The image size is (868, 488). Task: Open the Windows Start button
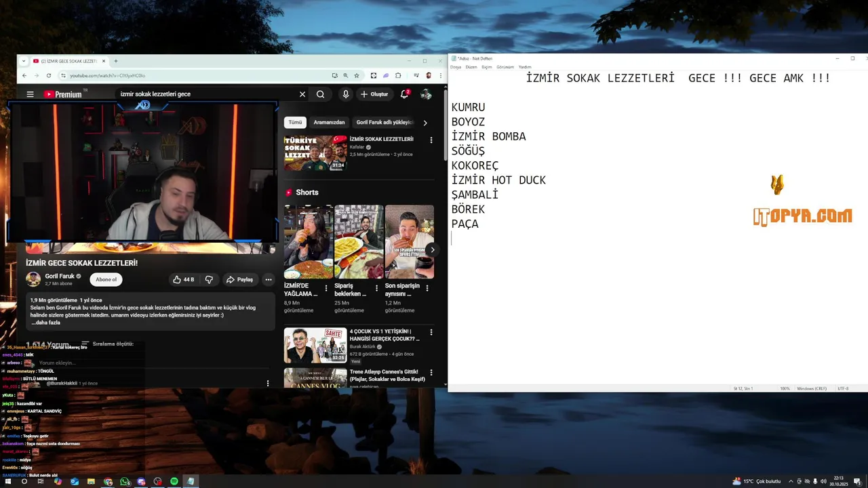point(7,481)
